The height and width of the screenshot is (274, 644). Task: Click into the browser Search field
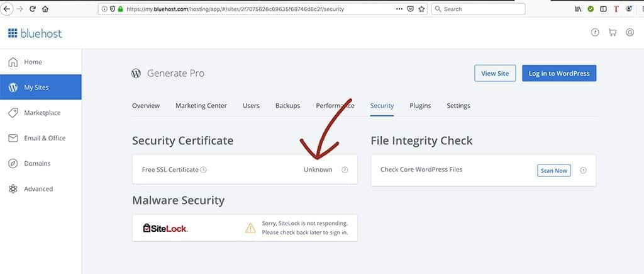point(481,9)
